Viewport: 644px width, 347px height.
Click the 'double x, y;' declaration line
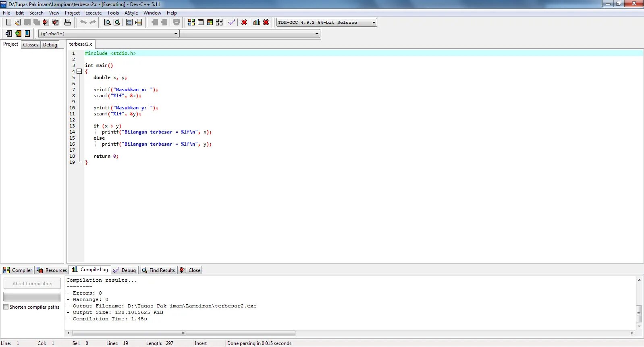click(x=110, y=77)
